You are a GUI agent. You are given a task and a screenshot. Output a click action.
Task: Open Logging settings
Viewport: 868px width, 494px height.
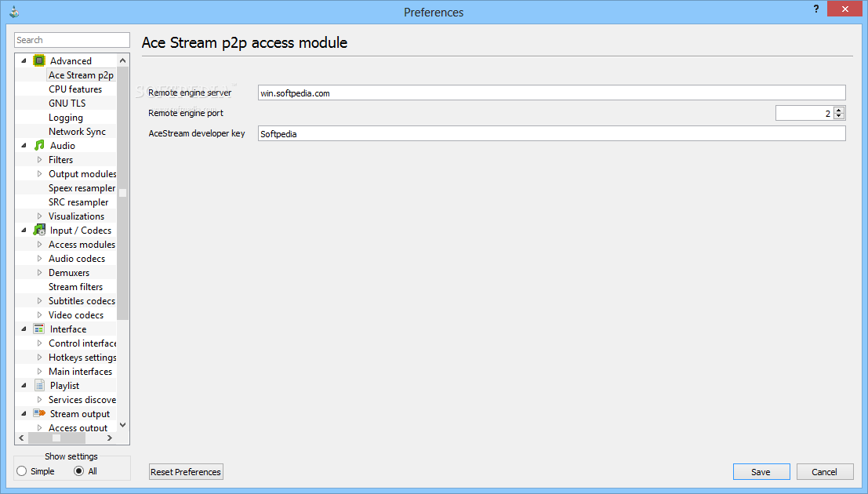click(x=66, y=118)
